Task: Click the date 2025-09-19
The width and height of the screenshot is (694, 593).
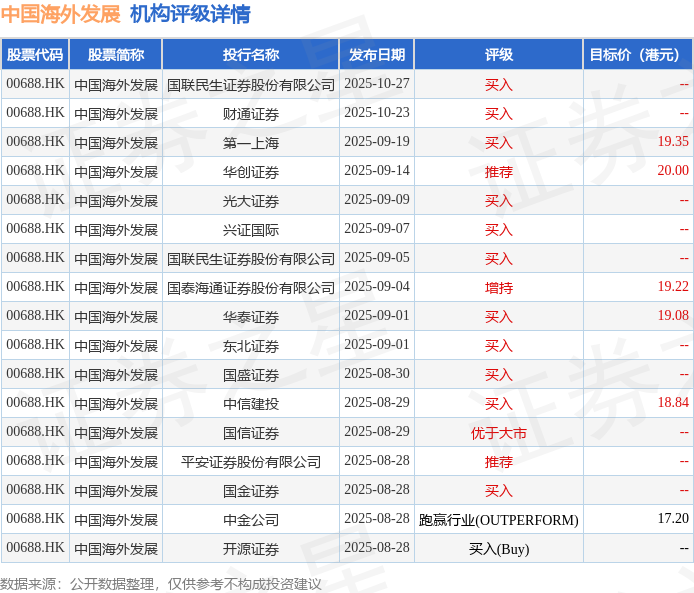Action: tap(377, 141)
